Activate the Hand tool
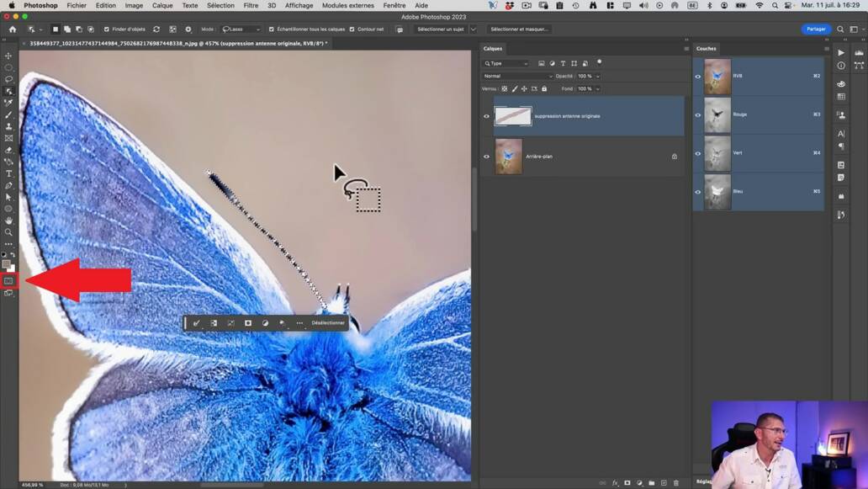Image resolution: width=868 pixels, height=489 pixels. (x=8, y=221)
